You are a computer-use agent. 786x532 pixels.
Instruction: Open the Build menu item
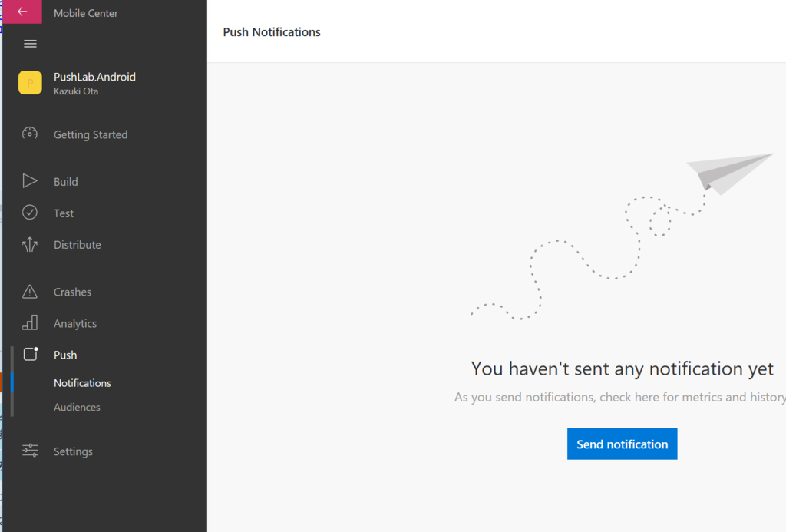[x=66, y=181]
